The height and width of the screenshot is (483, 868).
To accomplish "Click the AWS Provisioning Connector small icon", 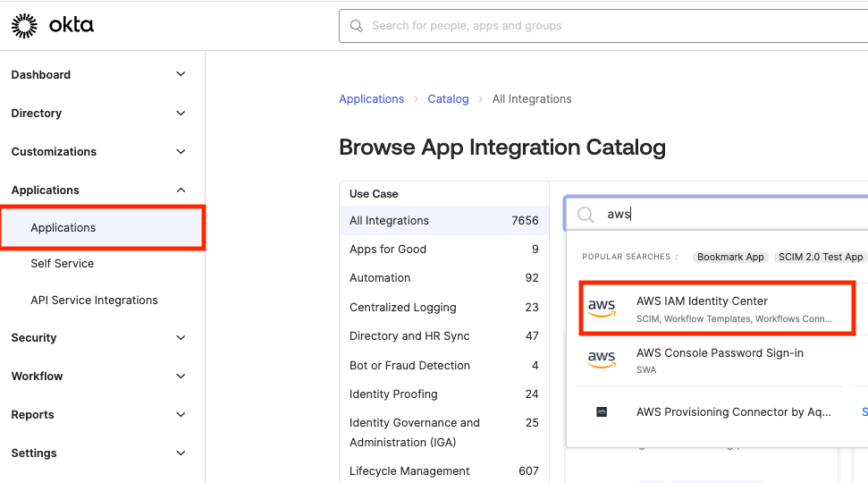I will [602, 411].
